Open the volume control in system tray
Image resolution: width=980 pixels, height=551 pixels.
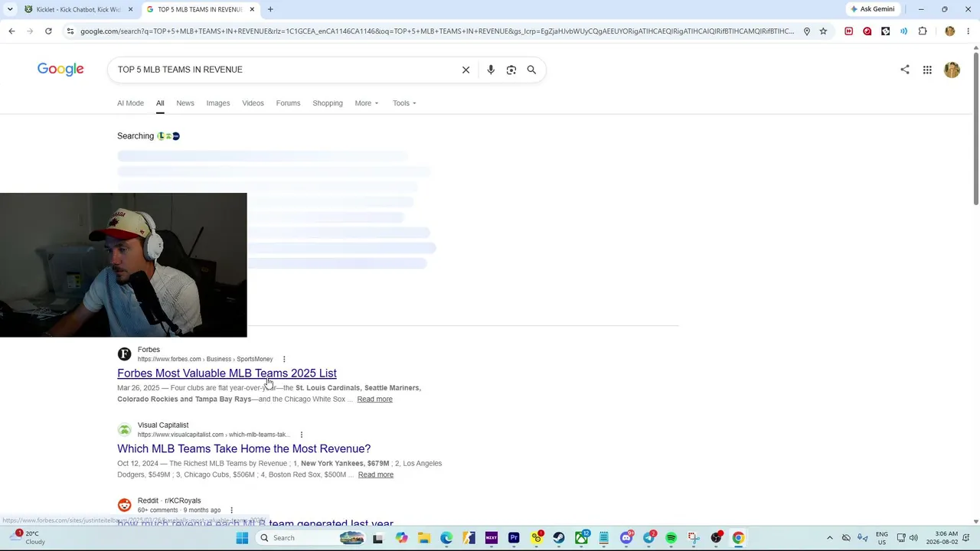[913, 538]
